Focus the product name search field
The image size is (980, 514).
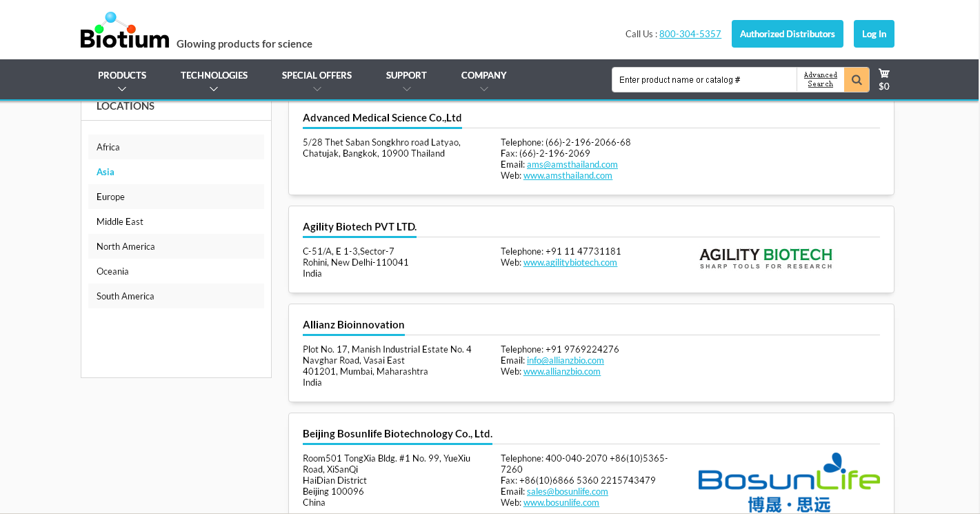(x=704, y=79)
